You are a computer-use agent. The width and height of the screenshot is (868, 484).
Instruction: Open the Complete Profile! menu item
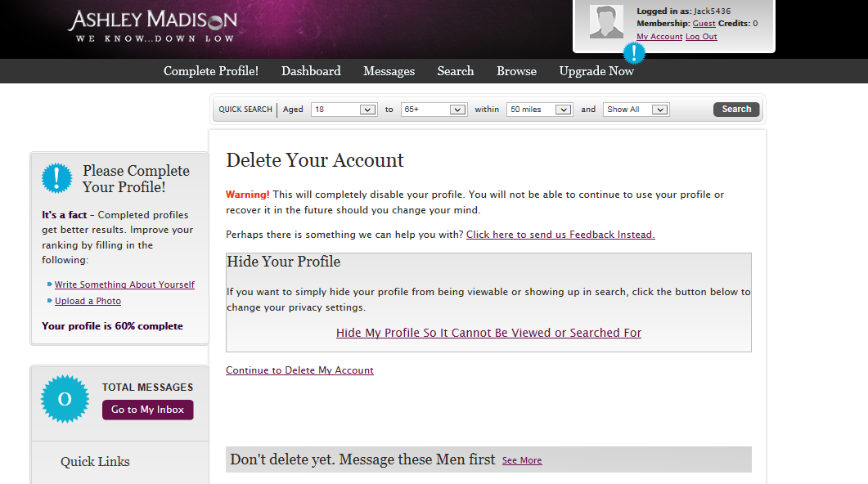pyautogui.click(x=211, y=71)
